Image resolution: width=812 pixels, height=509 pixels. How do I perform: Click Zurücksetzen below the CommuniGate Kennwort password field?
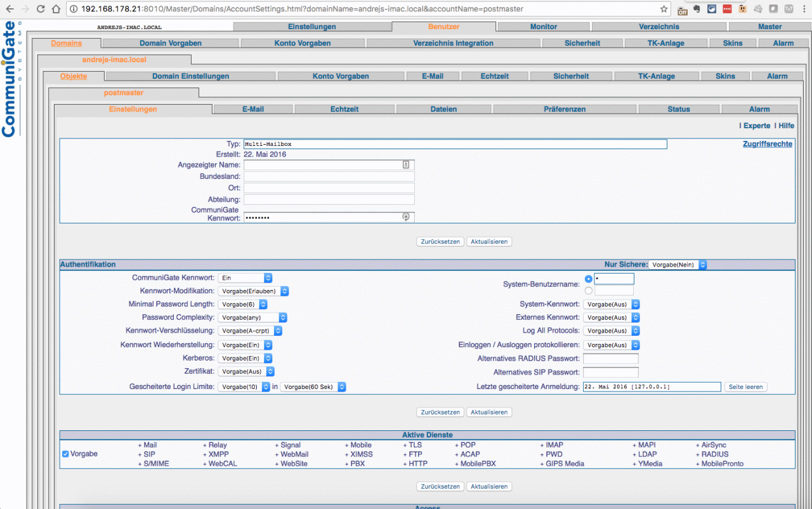pyautogui.click(x=440, y=241)
